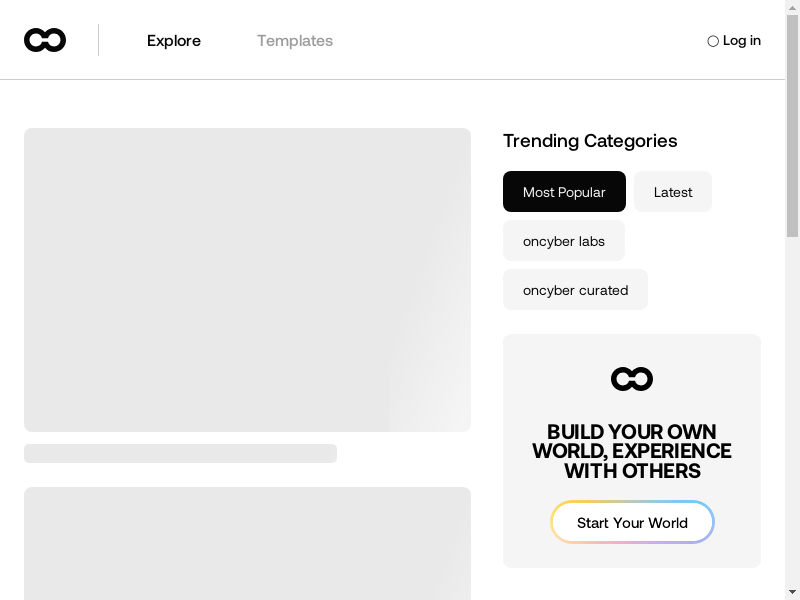
Task: Click the placeholder title bar under first card
Action: (180, 454)
